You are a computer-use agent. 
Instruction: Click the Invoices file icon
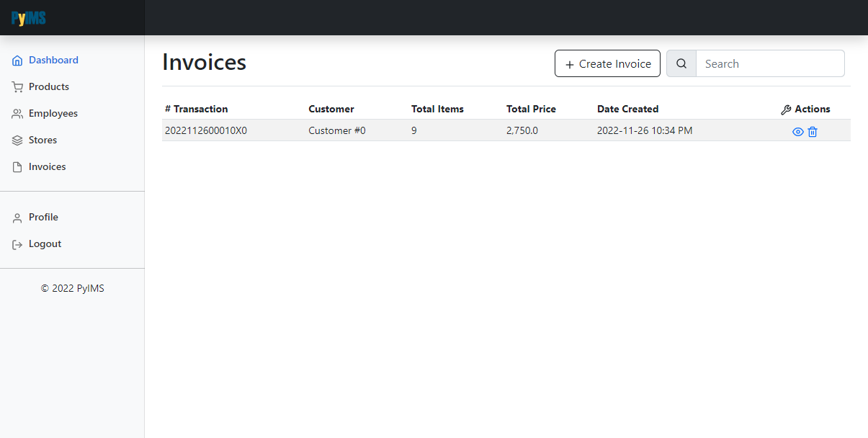17,167
